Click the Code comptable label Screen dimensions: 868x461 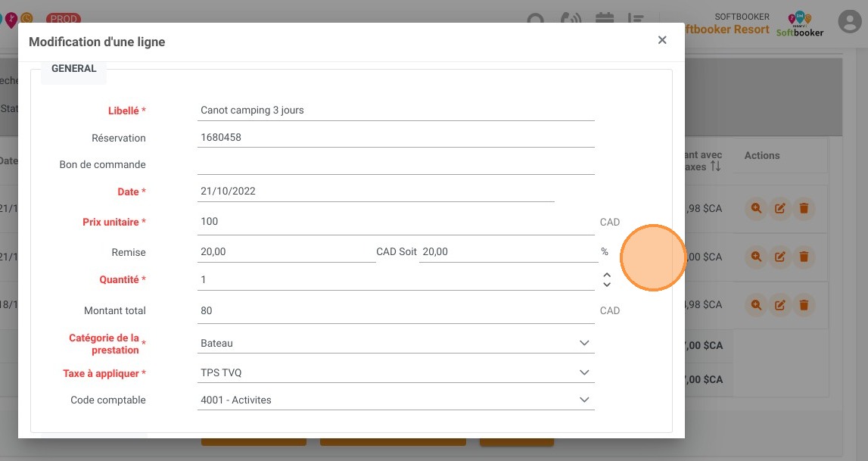pyautogui.click(x=108, y=400)
